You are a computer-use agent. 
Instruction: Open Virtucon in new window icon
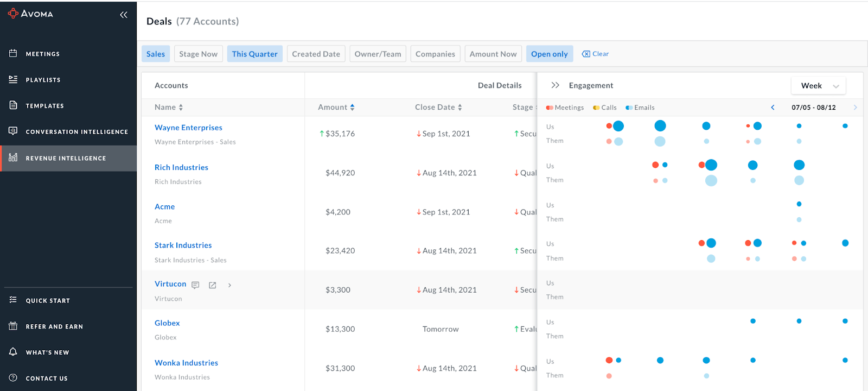tap(213, 285)
